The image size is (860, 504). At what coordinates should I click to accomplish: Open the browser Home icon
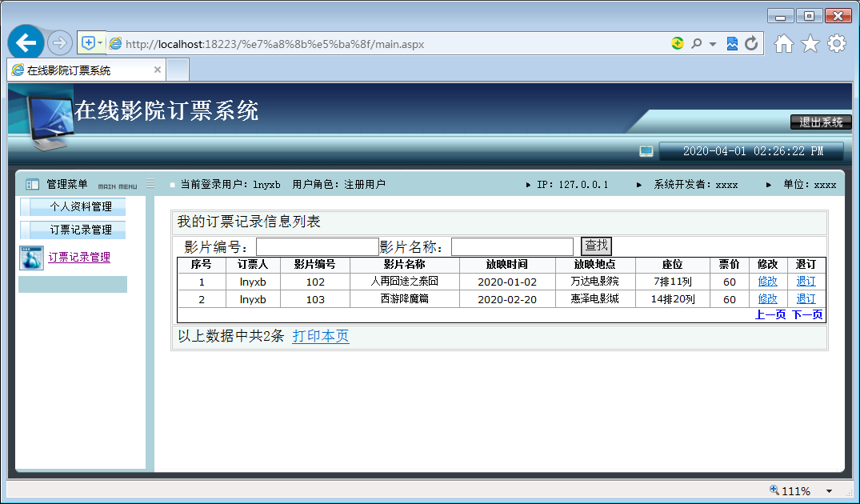coord(784,43)
